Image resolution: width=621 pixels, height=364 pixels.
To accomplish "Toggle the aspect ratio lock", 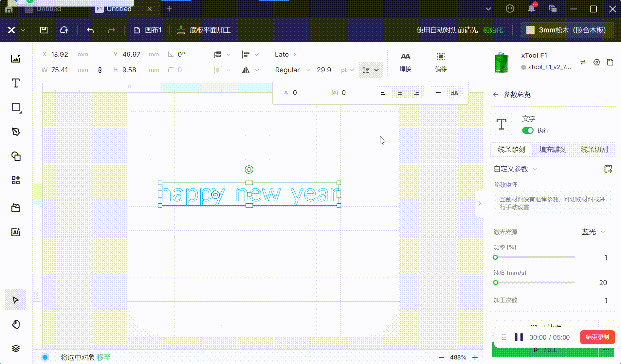I will pyautogui.click(x=100, y=70).
